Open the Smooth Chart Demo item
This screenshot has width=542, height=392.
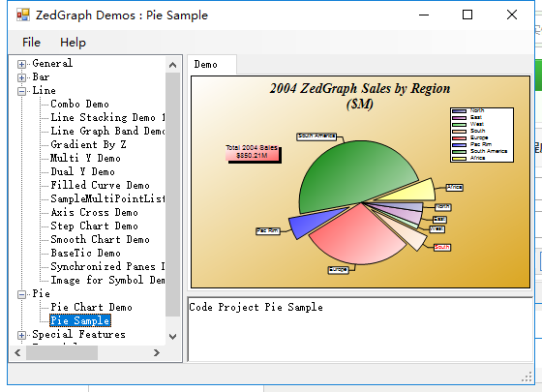click(x=101, y=240)
